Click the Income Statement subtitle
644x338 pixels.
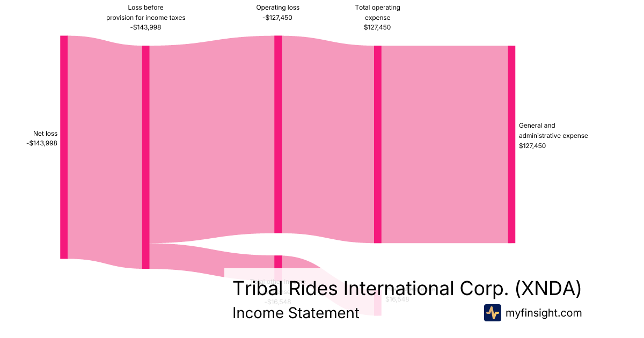pos(296,313)
